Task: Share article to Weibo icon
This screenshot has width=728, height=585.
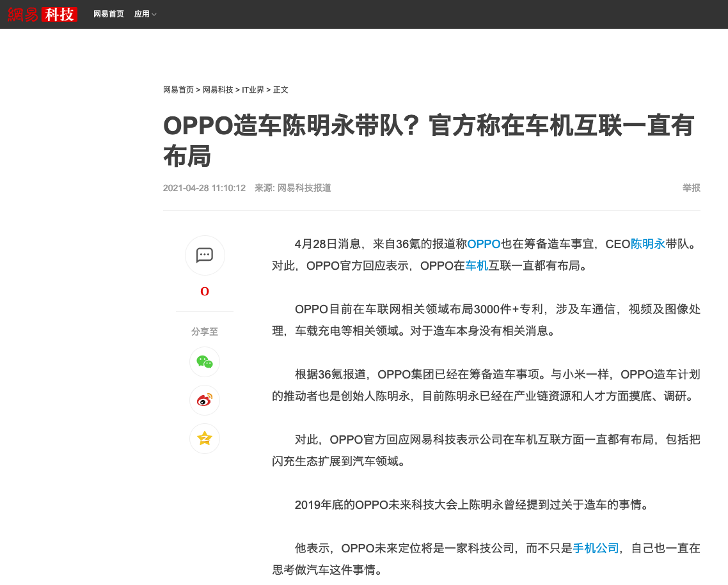Action: click(x=205, y=400)
